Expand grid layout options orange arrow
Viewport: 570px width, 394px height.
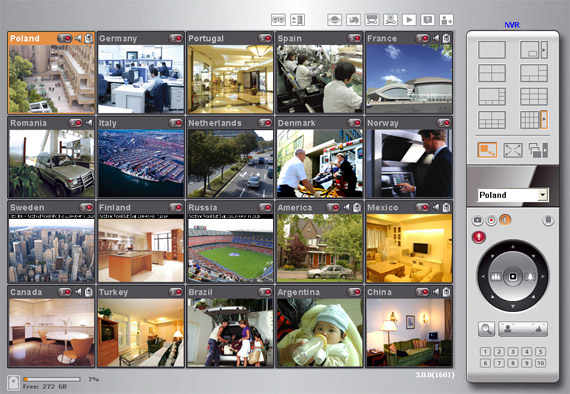coord(544,120)
